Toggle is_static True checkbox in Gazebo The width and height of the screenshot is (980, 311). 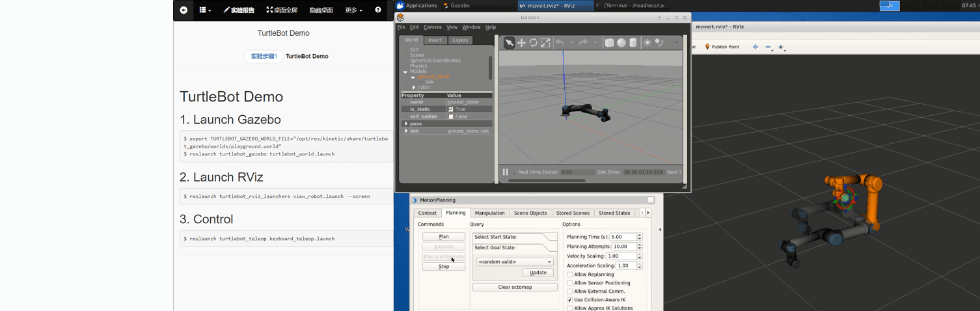pos(451,109)
